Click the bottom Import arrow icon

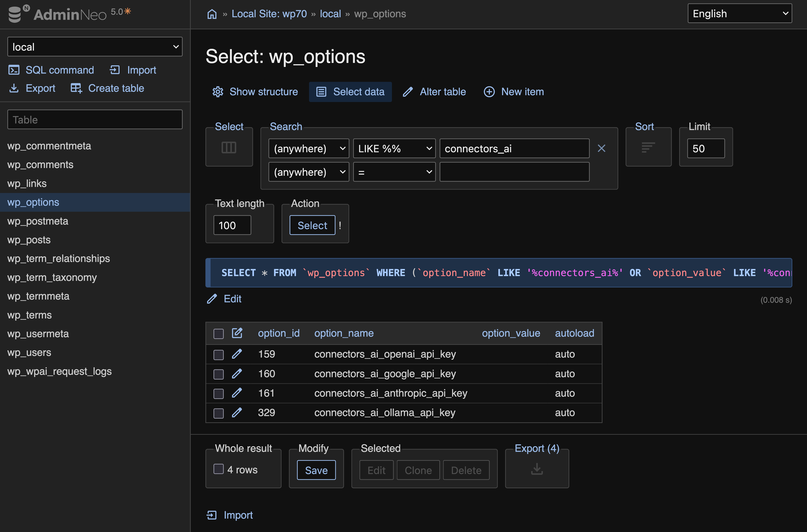(212, 515)
